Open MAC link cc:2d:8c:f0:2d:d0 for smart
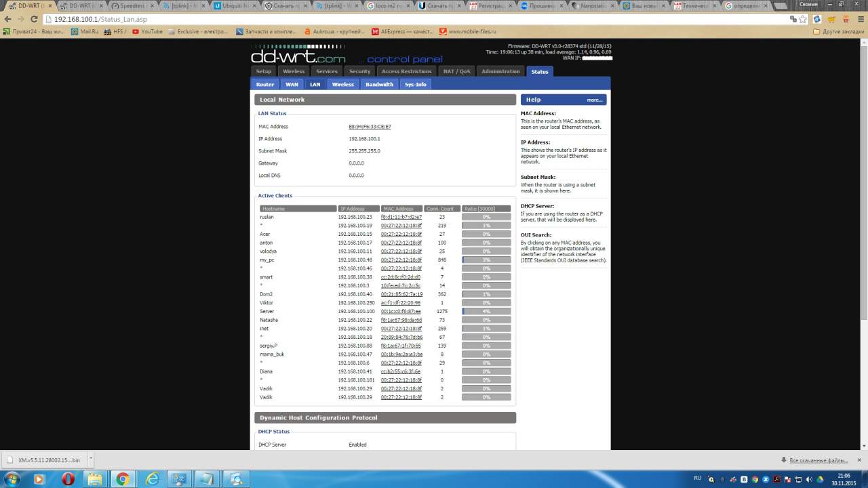 [401, 277]
